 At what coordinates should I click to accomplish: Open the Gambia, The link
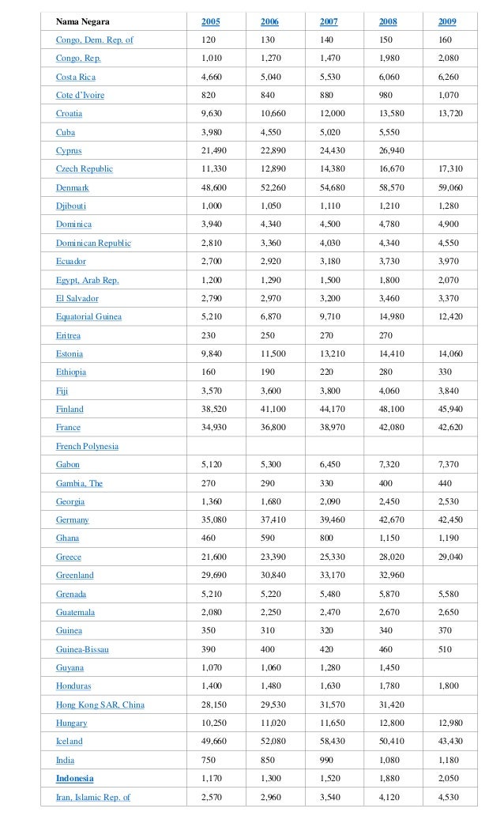(80, 483)
